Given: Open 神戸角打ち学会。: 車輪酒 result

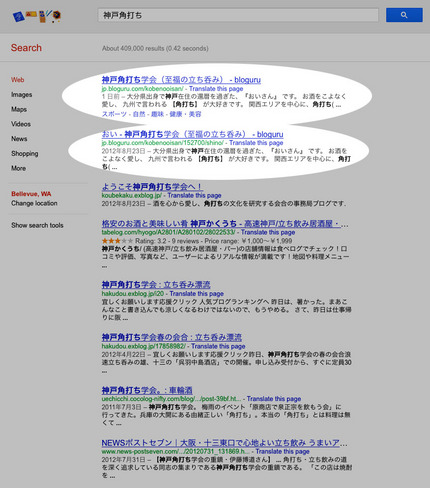Looking at the screenshot, I should (x=147, y=390).
